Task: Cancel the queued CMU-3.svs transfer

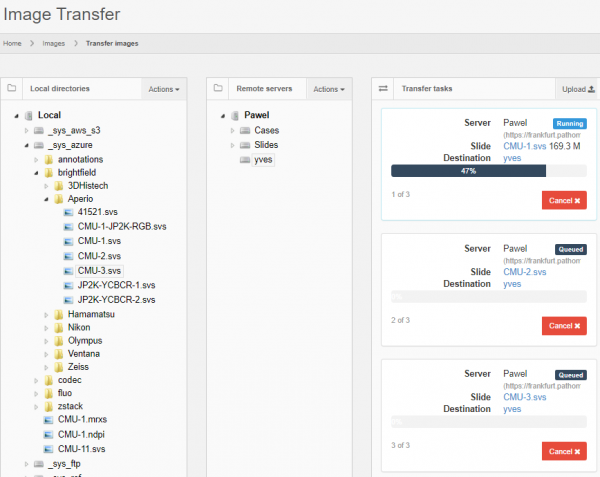Action: [x=564, y=451]
